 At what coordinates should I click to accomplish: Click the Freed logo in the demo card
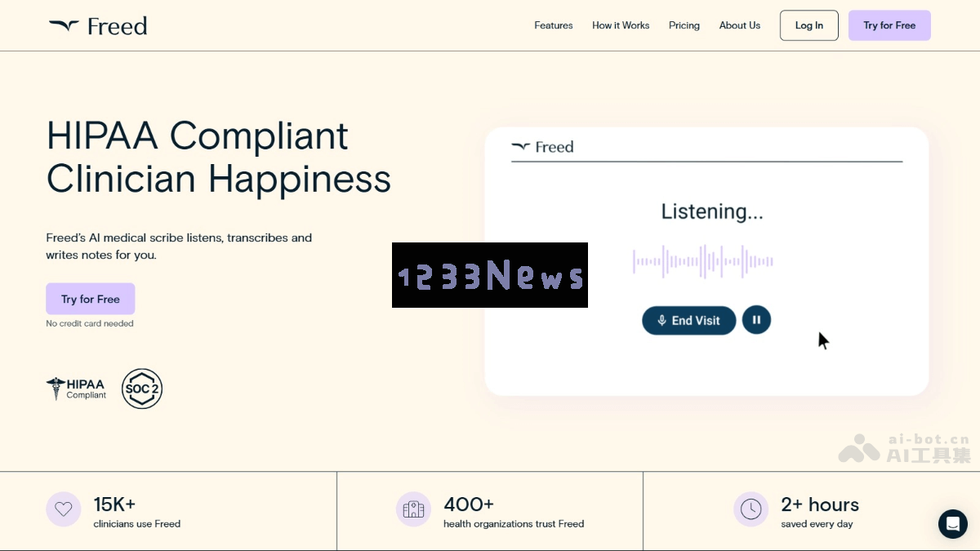click(x=542, y=147)
